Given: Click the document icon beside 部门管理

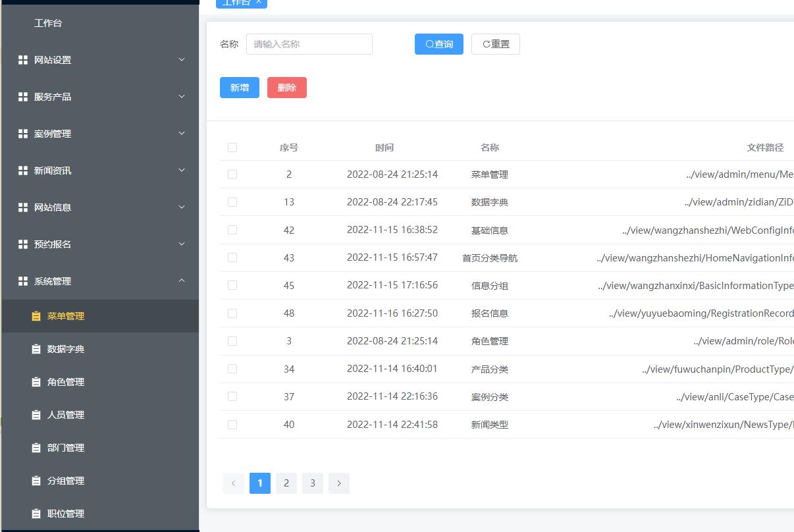Looking at the screenshot, I should (36, 448).
